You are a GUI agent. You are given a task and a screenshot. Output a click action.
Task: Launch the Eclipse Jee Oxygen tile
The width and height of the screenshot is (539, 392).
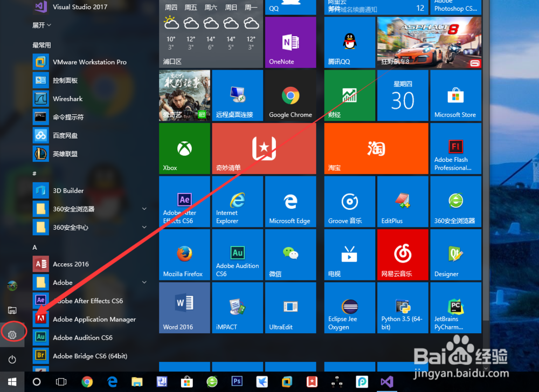click(x=350, y=308)
